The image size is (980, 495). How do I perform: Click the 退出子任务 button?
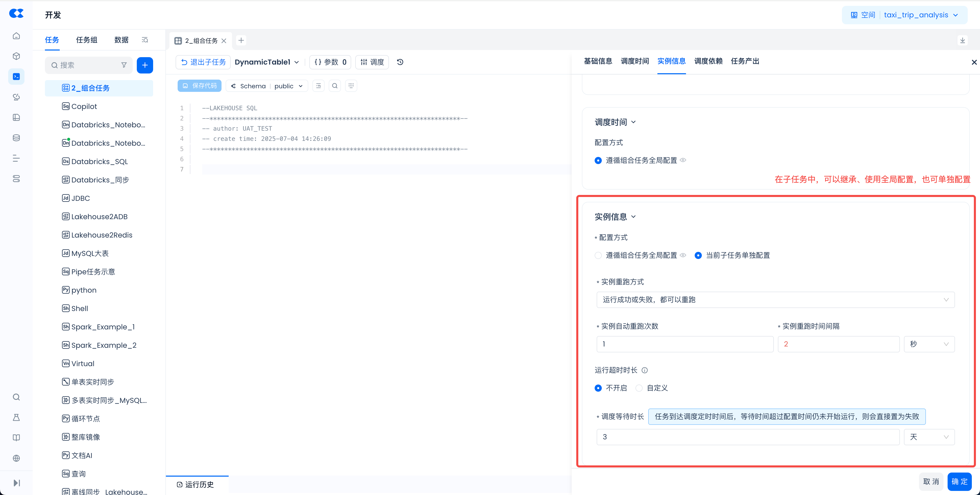(x=203, y=62)
